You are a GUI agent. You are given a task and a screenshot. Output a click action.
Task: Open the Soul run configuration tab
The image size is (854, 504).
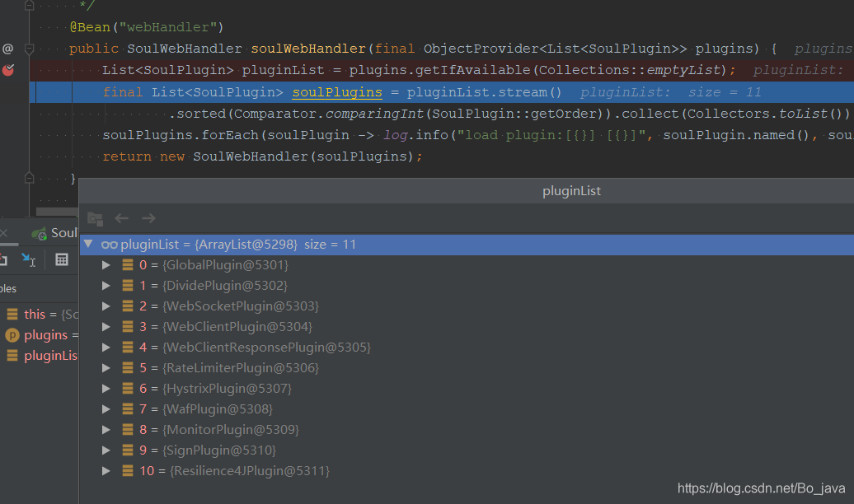(x=54, y=233)
